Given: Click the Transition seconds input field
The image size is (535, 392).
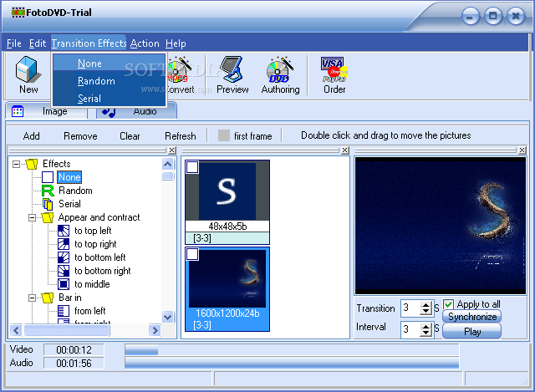Looking at the screenshot, I should (410, 308).
